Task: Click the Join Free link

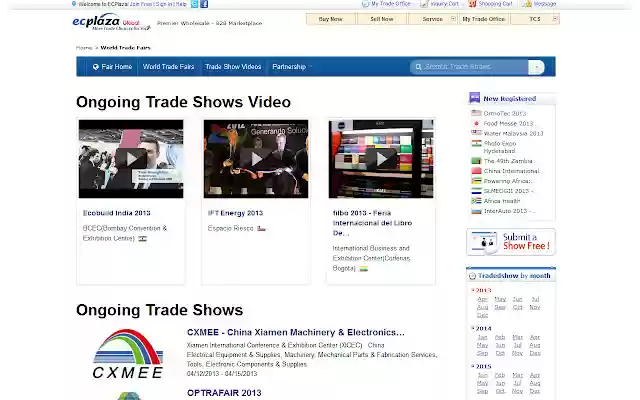Action: 141,4
